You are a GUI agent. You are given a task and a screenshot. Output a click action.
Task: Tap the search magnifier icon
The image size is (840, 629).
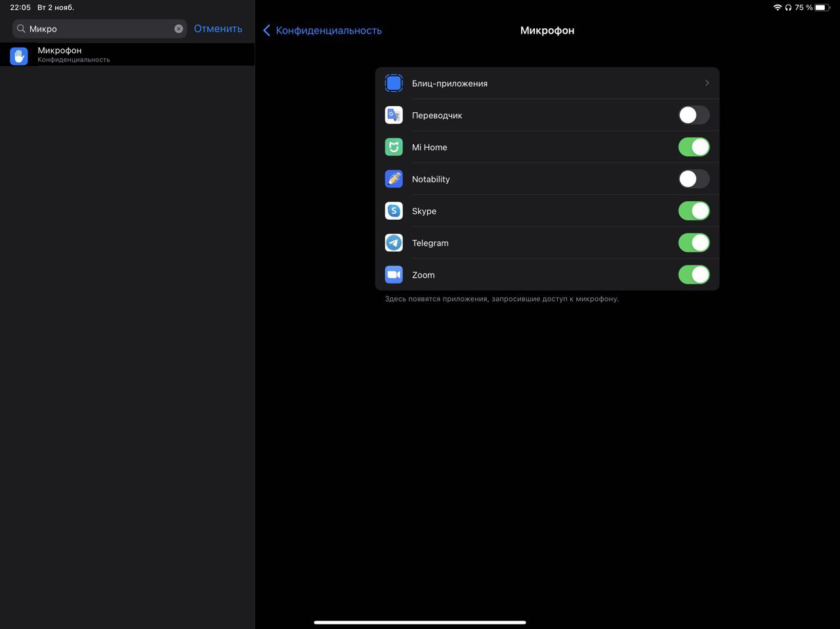[21, 29]
